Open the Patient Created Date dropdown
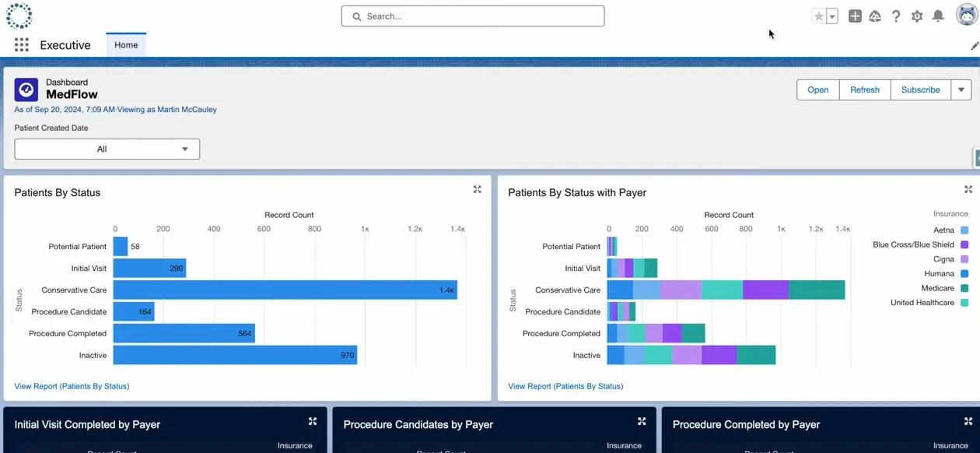 point(107,149)
